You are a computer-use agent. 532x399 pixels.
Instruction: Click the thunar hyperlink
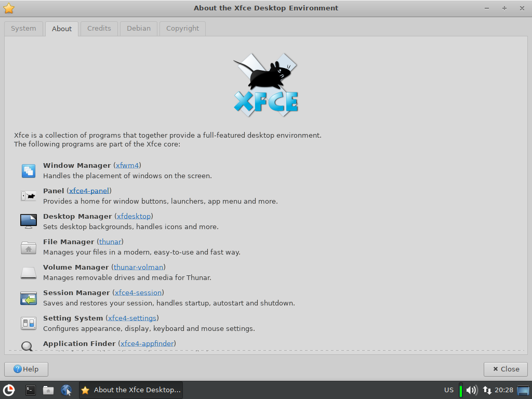click(x=110, y=242)
